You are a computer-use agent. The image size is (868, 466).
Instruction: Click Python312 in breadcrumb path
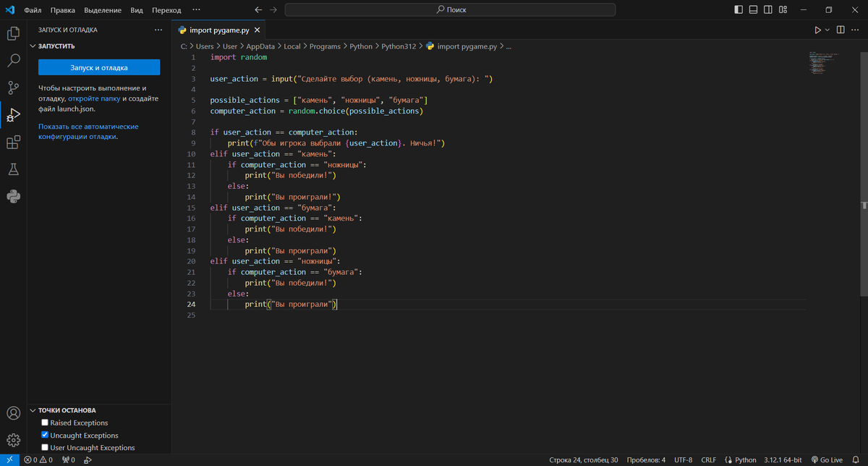[x=399, y=46]
